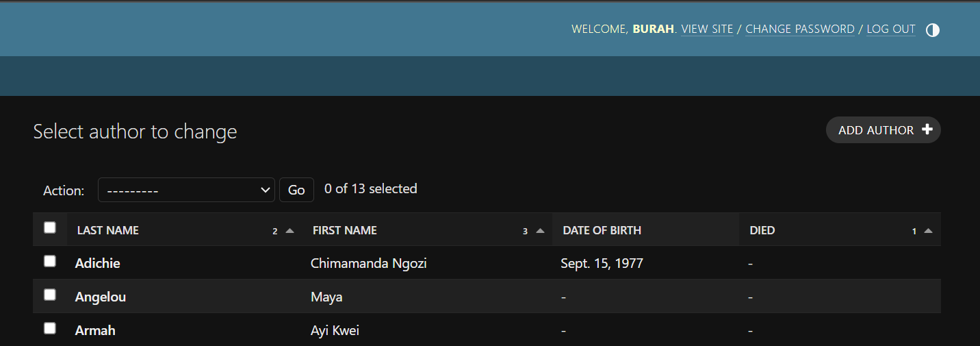Open the Armah author entry

95,330
